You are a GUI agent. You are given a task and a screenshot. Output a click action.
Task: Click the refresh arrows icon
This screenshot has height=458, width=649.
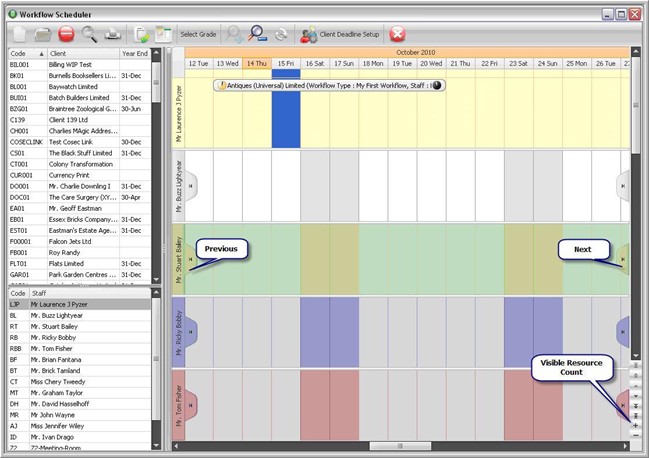tap(281, 34)
